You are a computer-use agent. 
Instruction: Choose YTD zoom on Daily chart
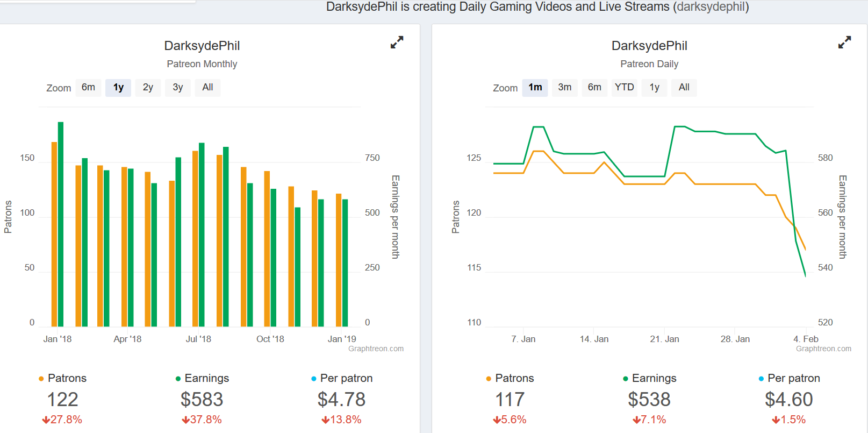(625, 87)
